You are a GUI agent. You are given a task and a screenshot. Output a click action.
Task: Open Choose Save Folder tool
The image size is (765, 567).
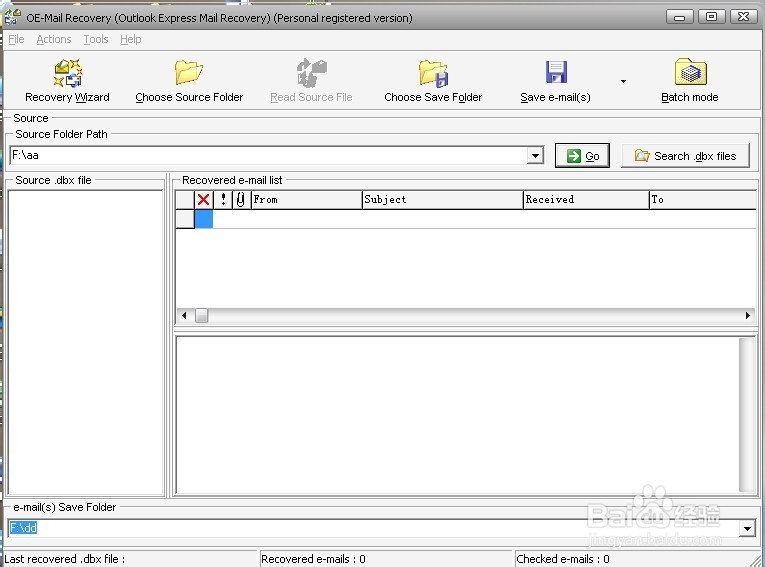click(x=433, y=81)
